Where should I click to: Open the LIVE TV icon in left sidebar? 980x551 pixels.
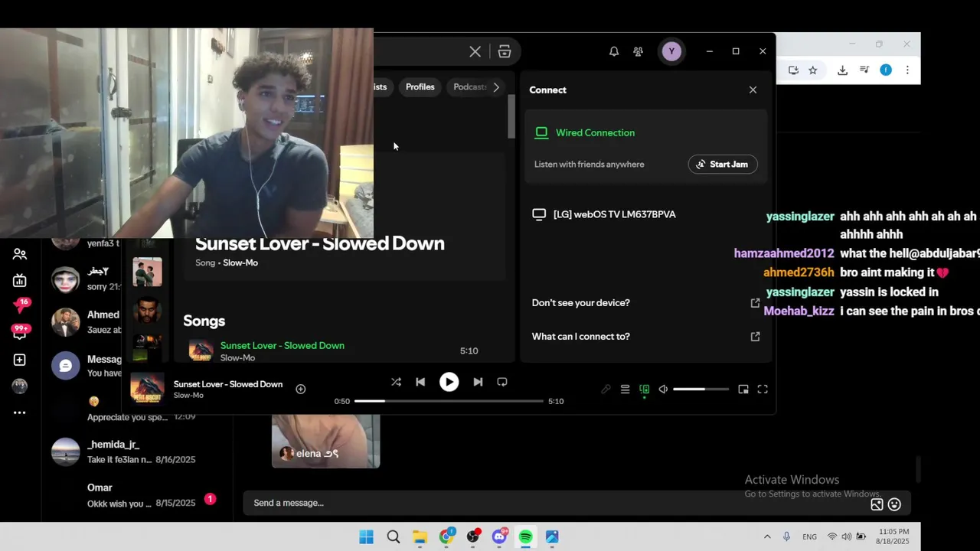click(20, 281)
